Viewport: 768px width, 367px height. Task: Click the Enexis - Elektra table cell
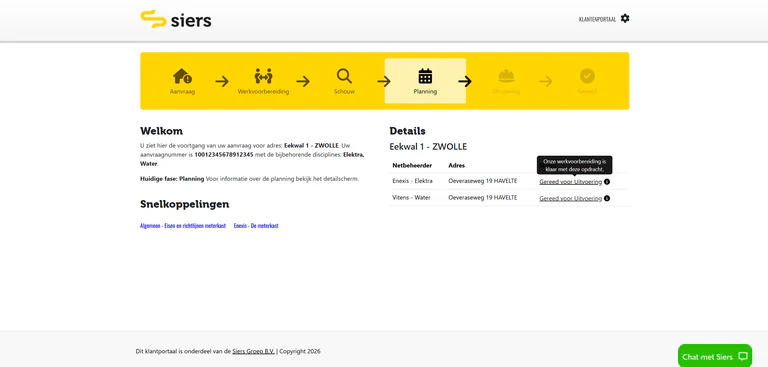point(412,181)
